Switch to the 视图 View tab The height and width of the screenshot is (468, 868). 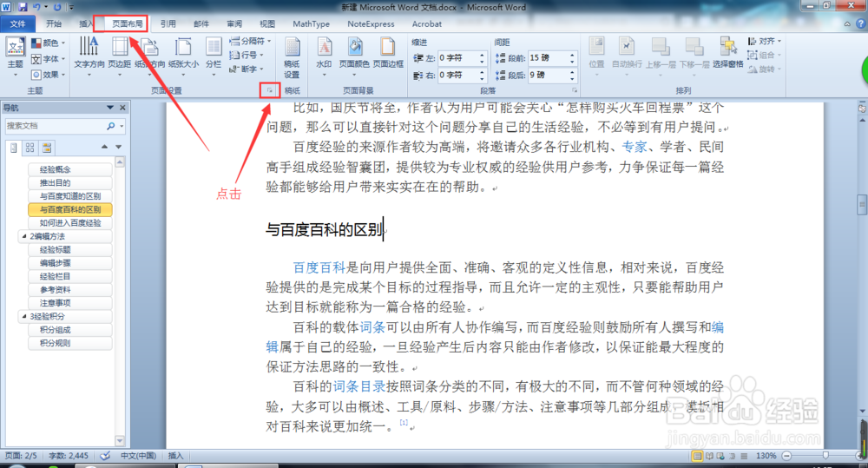tap(267, 23)
